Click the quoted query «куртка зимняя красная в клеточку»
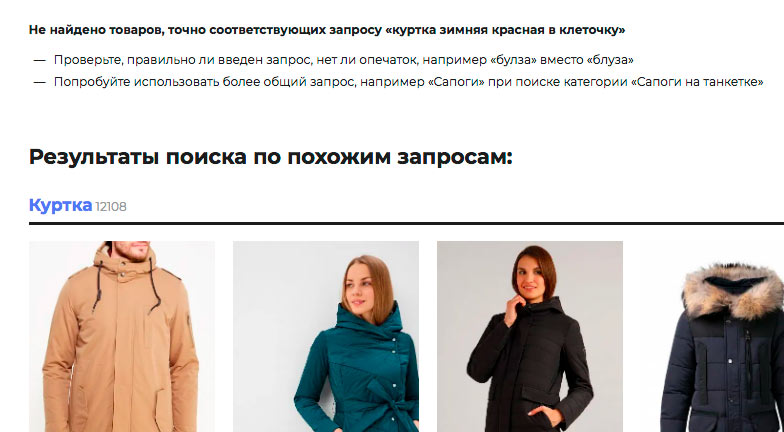This screenshot has width=784, height=432. [506, 30]
